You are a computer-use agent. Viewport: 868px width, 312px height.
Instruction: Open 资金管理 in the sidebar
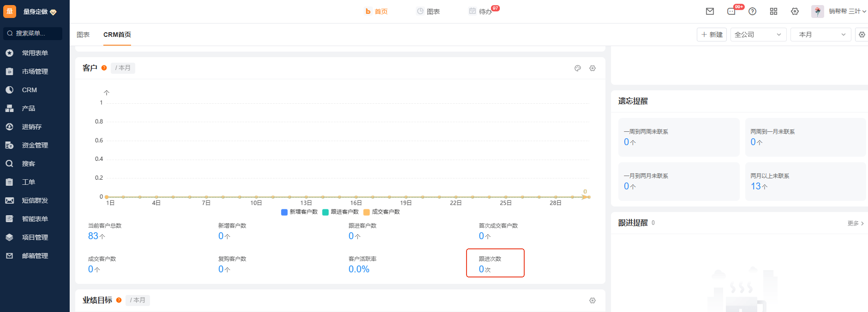35,145
